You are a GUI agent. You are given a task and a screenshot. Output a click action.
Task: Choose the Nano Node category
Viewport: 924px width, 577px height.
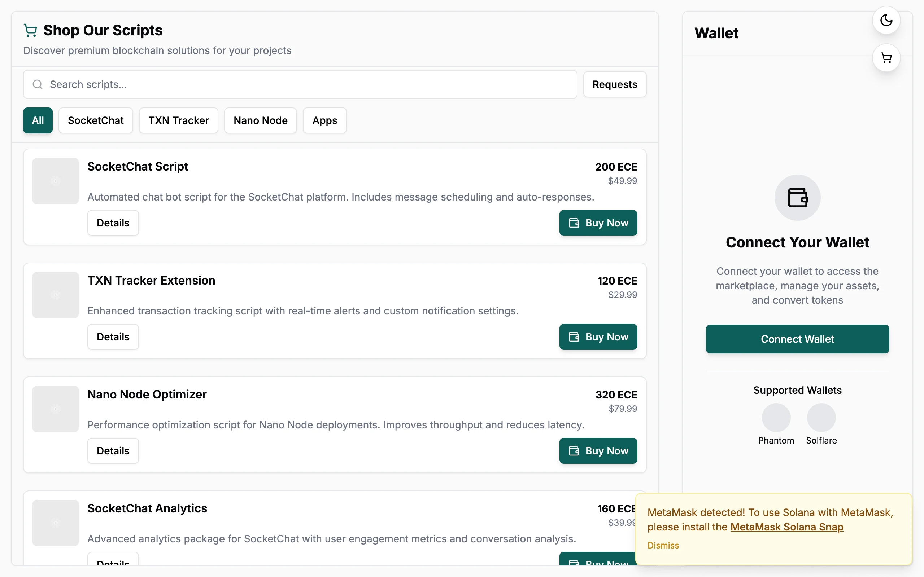click(260, 120)
